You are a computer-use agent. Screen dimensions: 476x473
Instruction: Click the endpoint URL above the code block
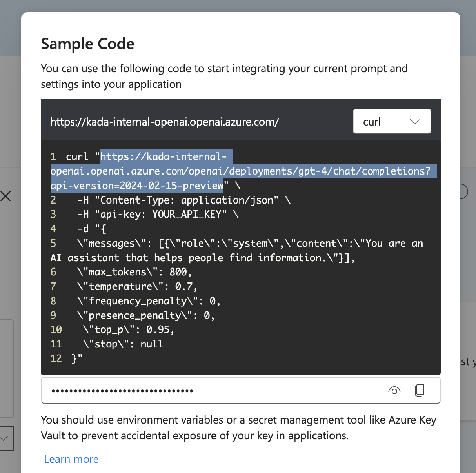165,122
